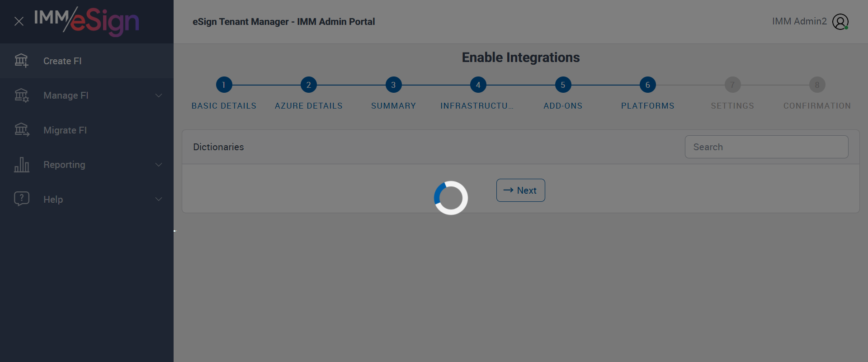The image size is (868, 362).
Task: Select step 6 Platforms
Action: click(647, 85)
